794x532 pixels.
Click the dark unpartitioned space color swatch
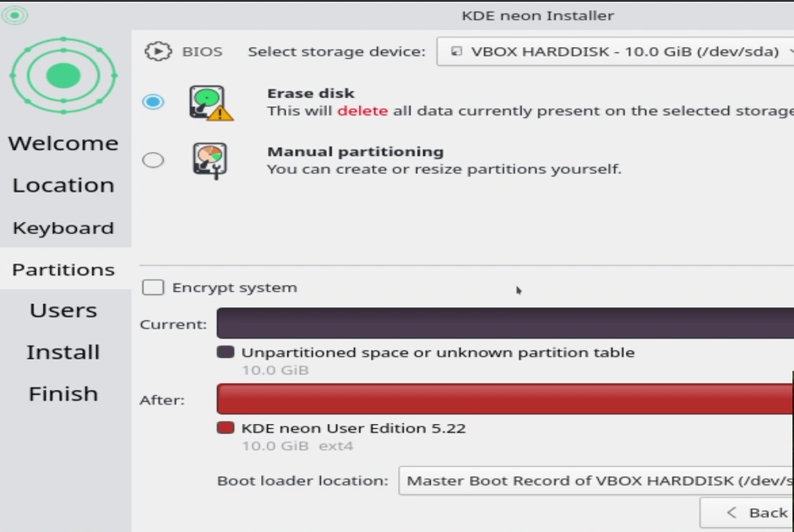pyautogui.click(x=226, y=352)
